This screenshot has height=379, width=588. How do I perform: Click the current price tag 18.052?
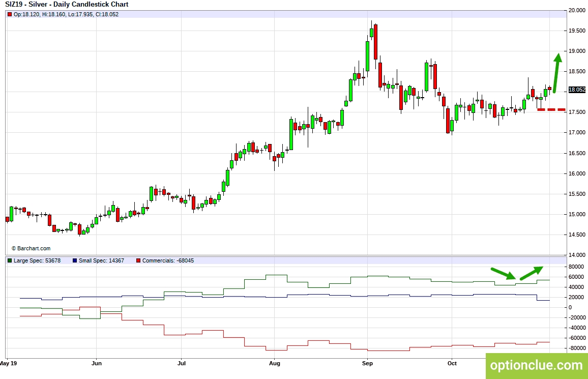577,90
